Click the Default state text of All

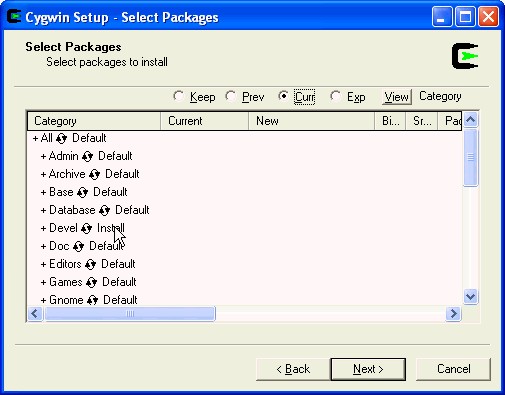tap(89, 138)
